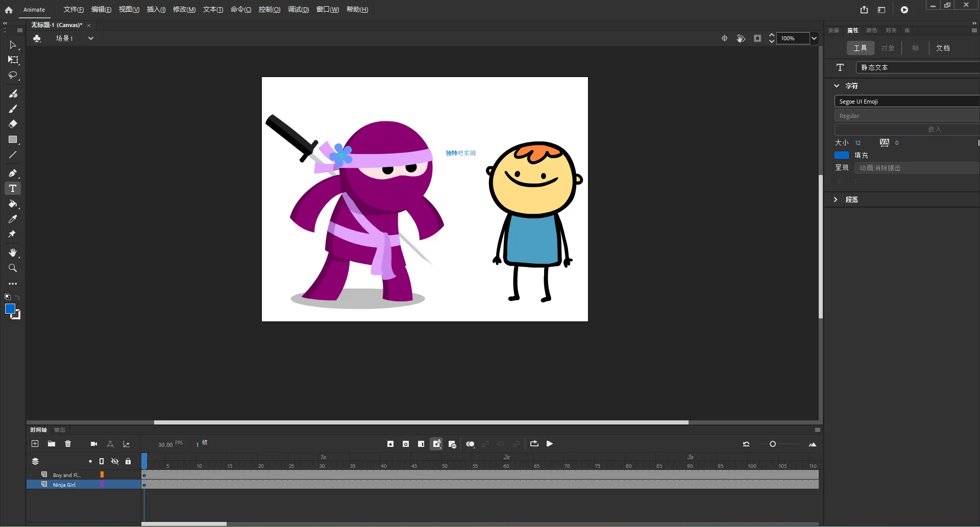Select the Rectangle tool
Image resolution: width=980 pixels, height=527 pixels.
(x=13, y=140)
